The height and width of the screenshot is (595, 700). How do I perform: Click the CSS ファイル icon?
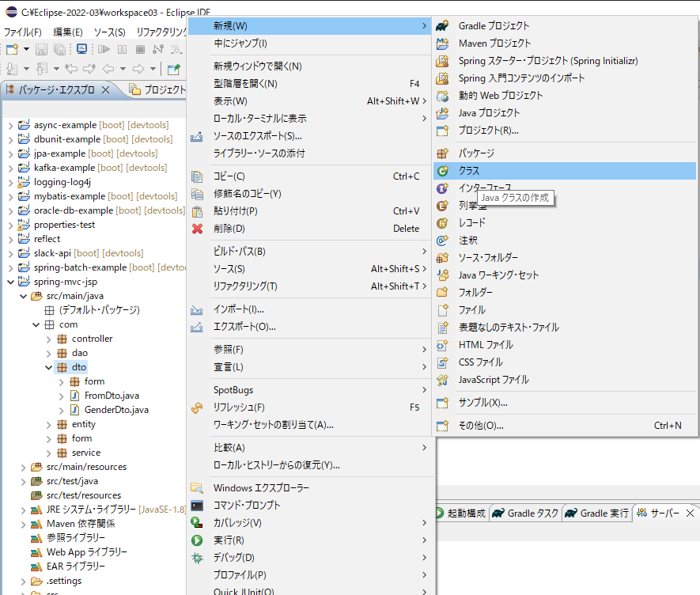[442, 362]
